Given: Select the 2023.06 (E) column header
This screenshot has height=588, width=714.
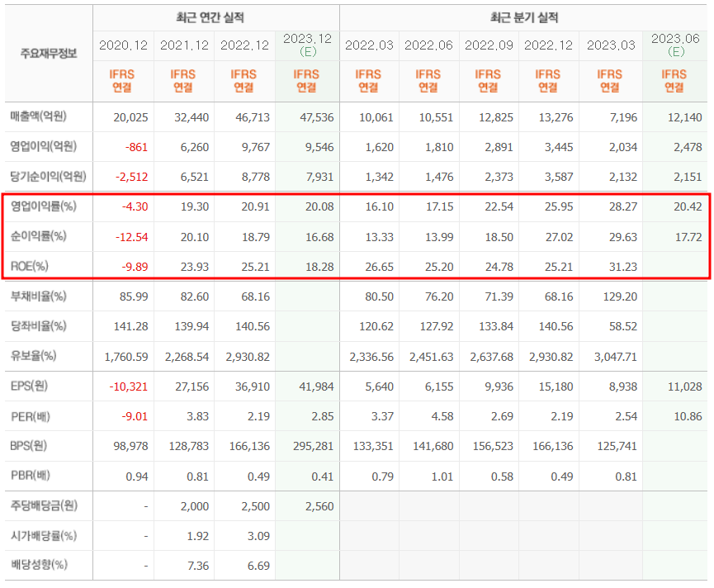Looking at the screenshot, I should click(675, 45).
